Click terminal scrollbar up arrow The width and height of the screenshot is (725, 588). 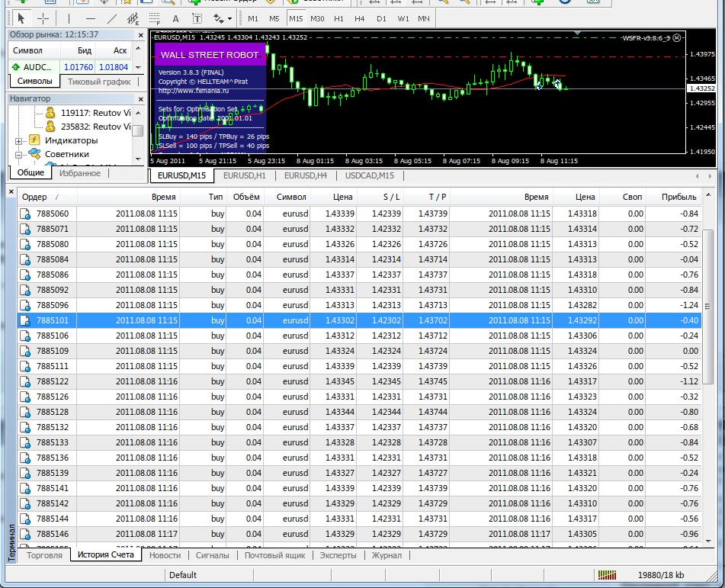pyautogui.click(x=708, y=196)
